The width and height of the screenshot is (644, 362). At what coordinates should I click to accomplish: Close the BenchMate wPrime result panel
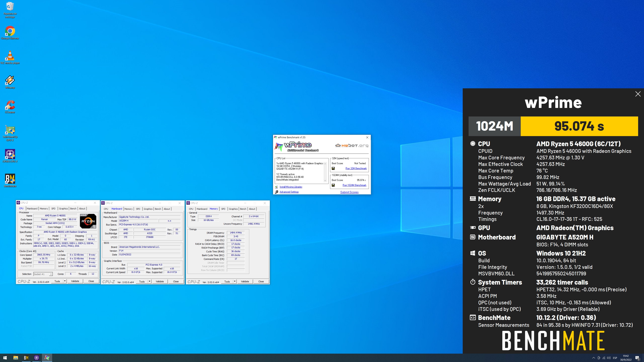point(638,94)
